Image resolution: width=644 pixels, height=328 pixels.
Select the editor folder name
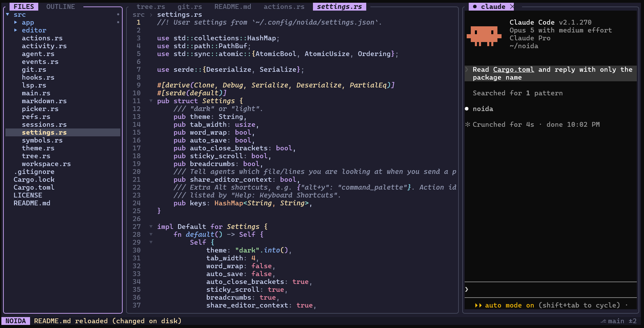34,30
